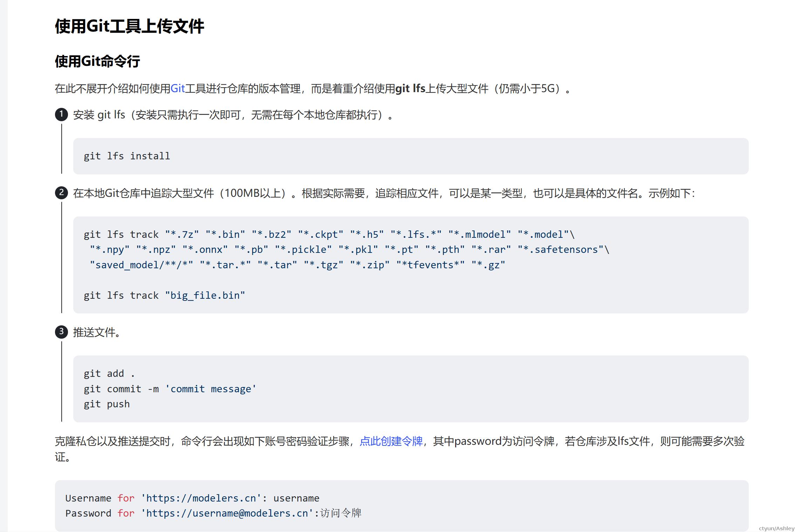
Task: Click the 使用Git命令行 subheading
Action: coord(97,61)
